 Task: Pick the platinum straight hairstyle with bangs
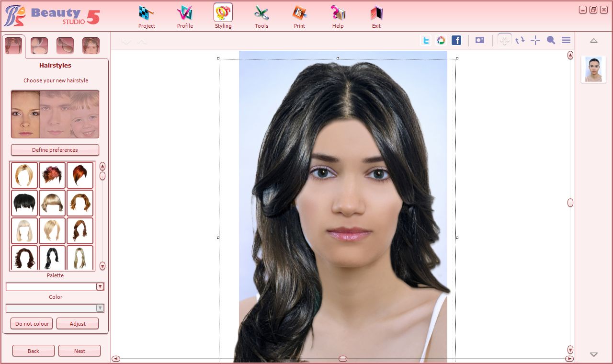[24, 231]
